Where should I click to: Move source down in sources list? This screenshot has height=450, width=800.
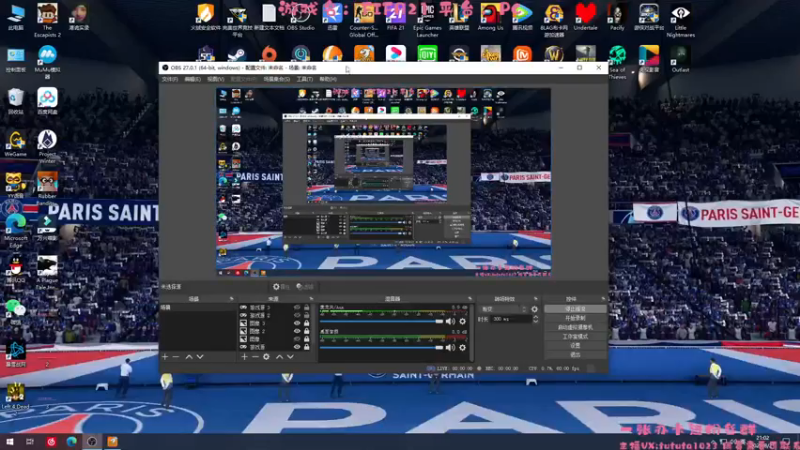tap(290, 357)
